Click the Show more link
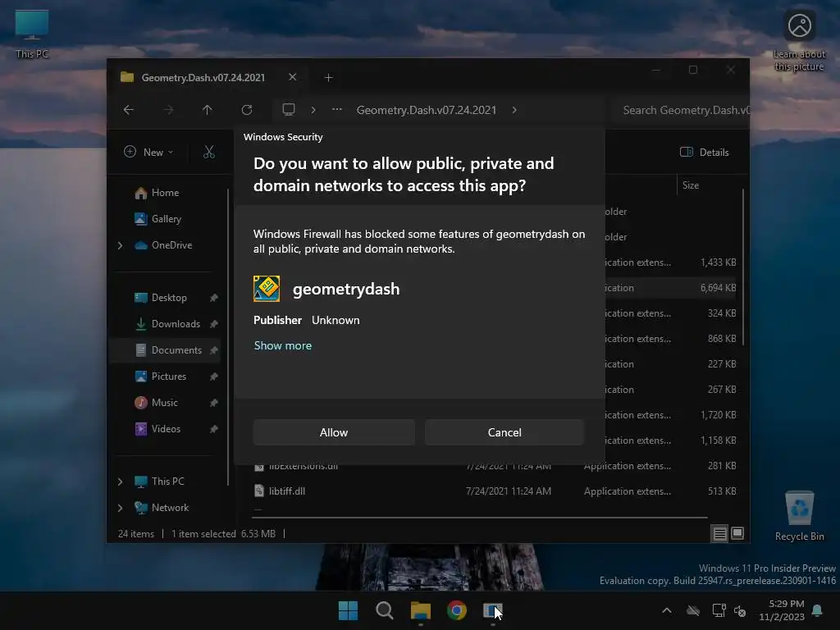This screenshot has height=630, width=840. pos(283,345)
